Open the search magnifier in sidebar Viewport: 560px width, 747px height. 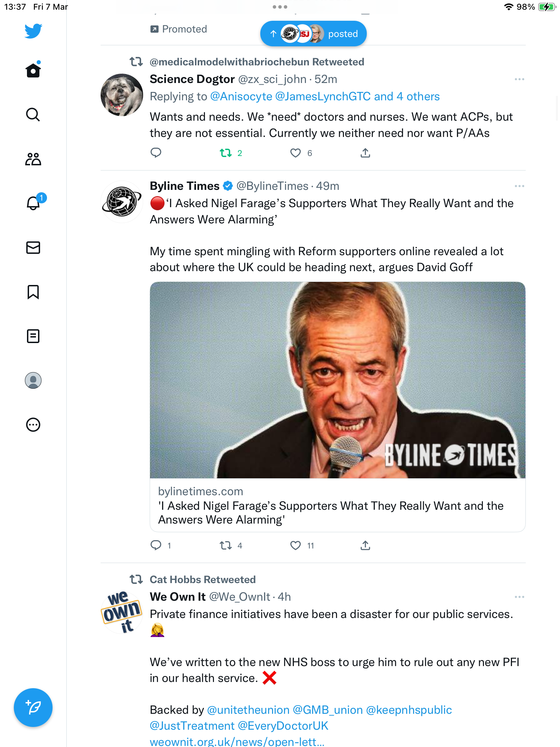[33, 114]
